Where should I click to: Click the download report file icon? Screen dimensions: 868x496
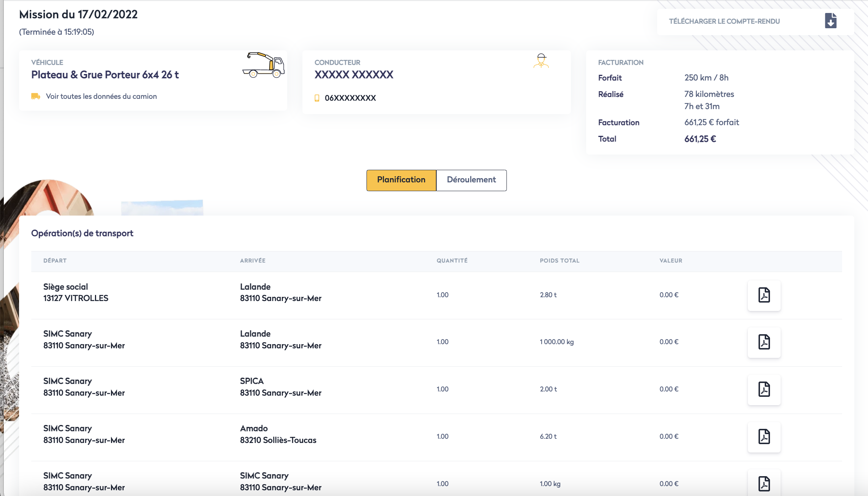830,21
